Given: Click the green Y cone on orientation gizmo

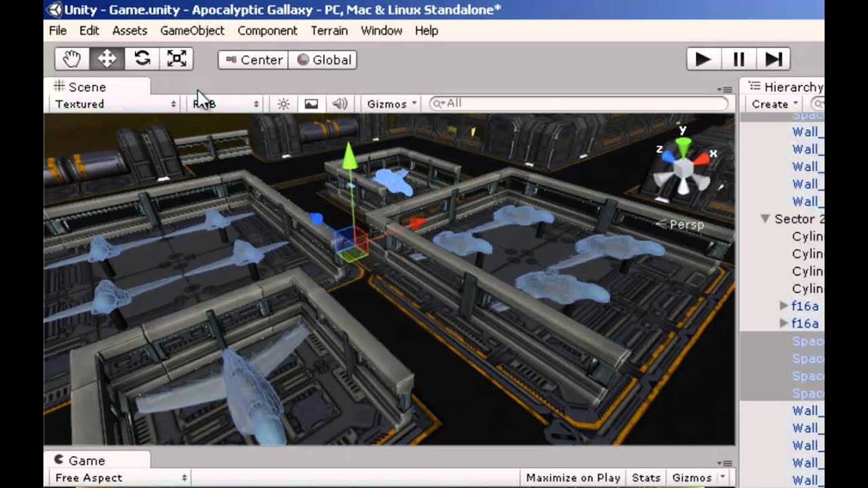Looking at the screenshot, I should coord(683,146).
